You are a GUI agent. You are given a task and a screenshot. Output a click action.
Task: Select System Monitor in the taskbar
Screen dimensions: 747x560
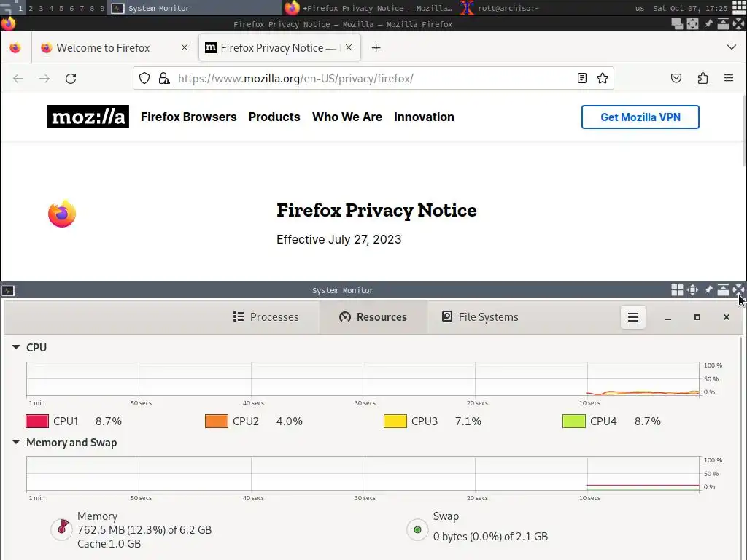pyautogui.click(x=194, y=8)
